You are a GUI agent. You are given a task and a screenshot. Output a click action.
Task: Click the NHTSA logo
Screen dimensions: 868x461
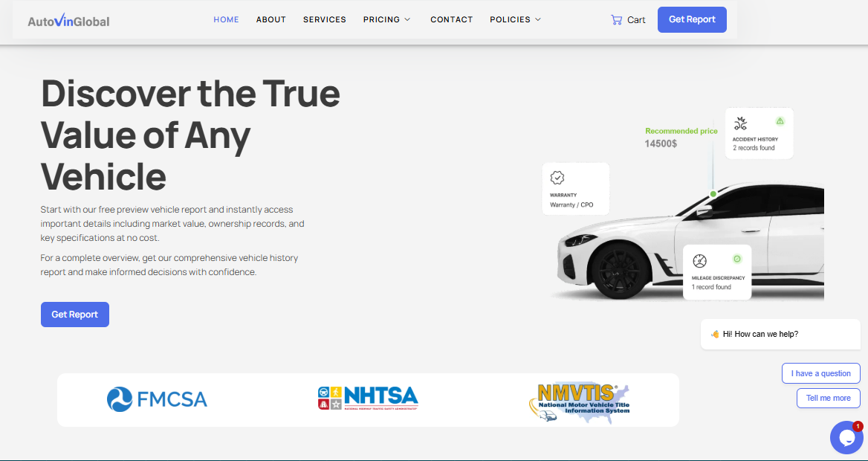(x=367, y=398)
